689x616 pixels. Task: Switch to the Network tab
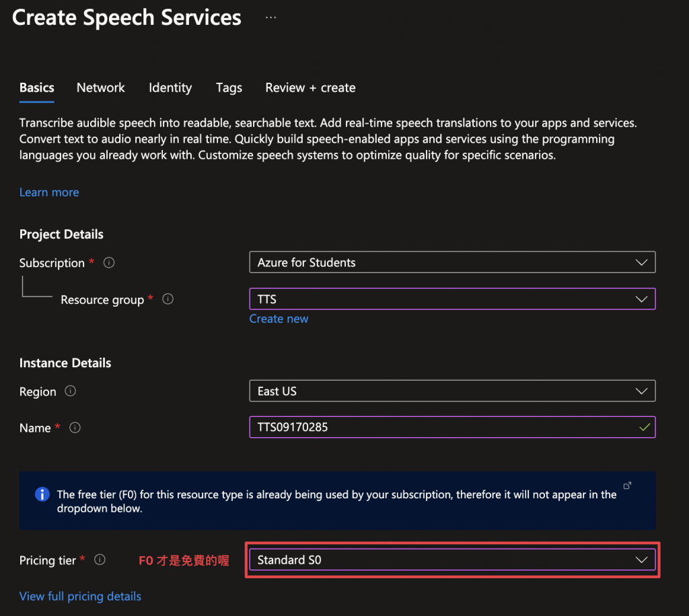click(x=101, y=87)
